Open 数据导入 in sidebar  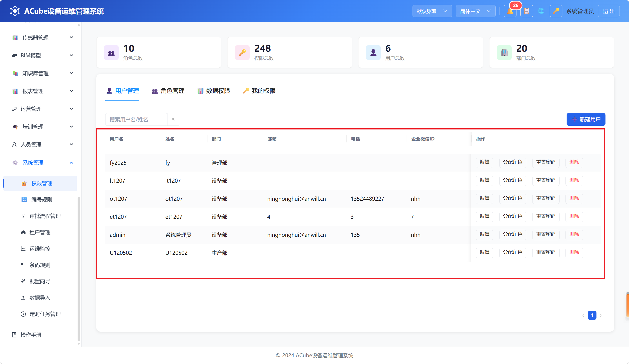coord(40,298)
